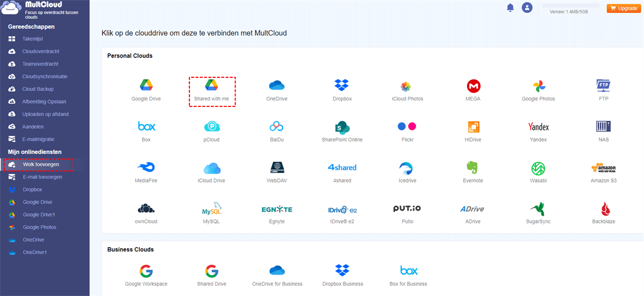Connect Evernote
The width and height of the screenshot is (644, 296).
pos(473,172)
